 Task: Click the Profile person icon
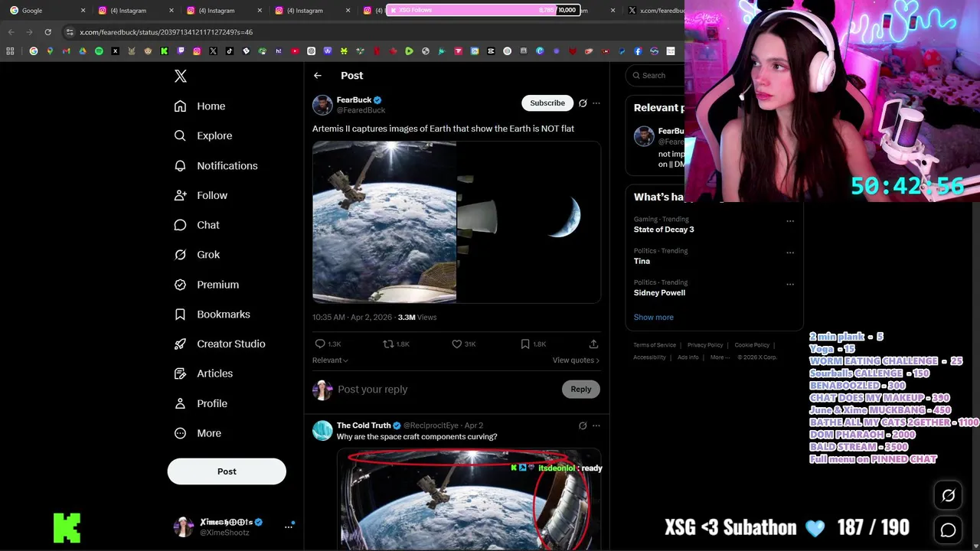pyautogui.click(x=180, y=403)
